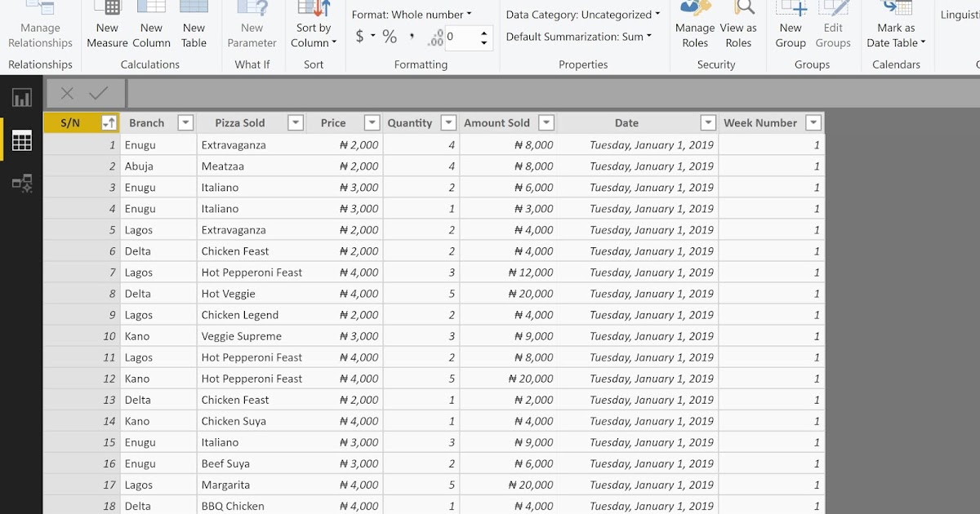
Task: Open Date column filter dropdown
Action: coord(709,123)
